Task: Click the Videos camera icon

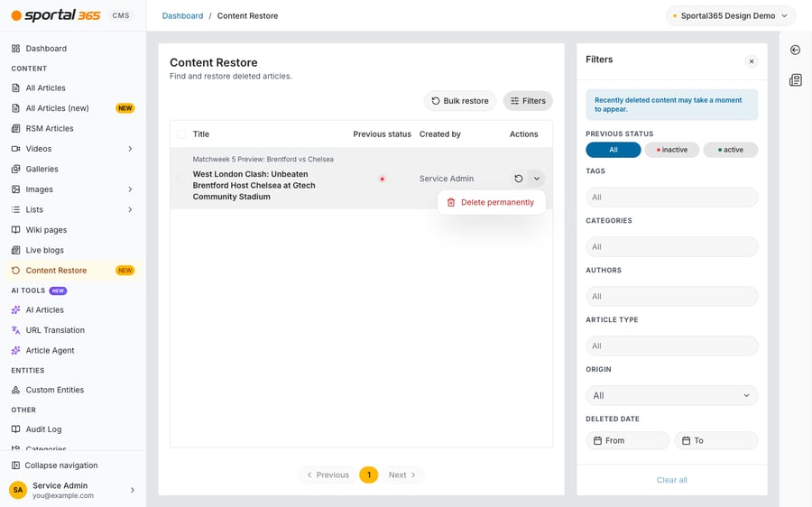Action: click(15, 149)
